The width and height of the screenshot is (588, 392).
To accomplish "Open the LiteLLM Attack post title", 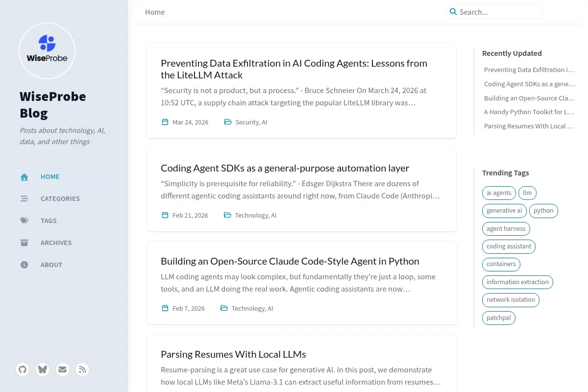I will pos(294,69).
